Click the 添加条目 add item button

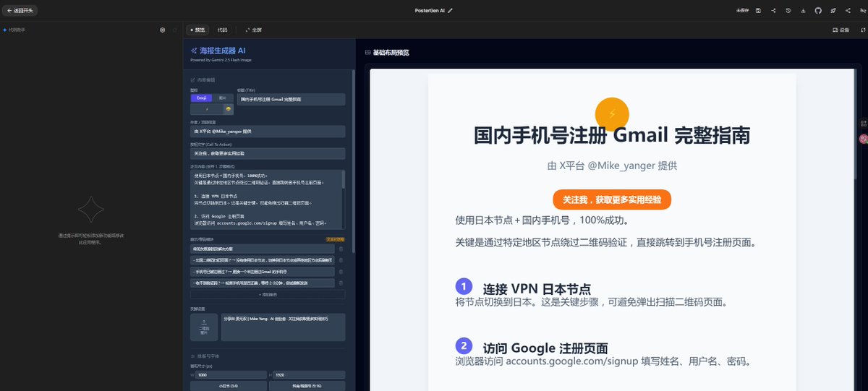(268, 295)
